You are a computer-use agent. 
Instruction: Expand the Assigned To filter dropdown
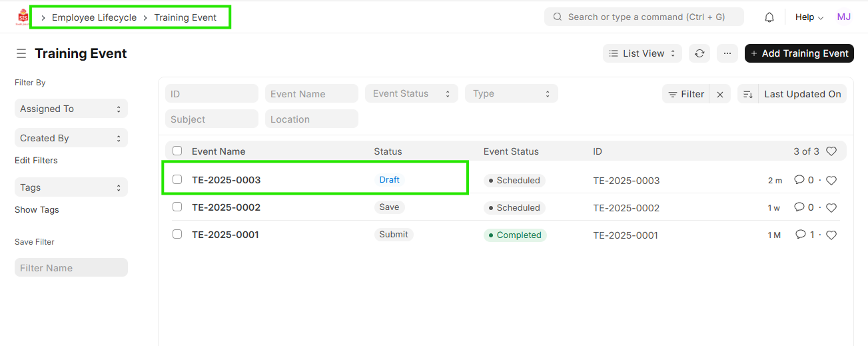click(71, 109)
